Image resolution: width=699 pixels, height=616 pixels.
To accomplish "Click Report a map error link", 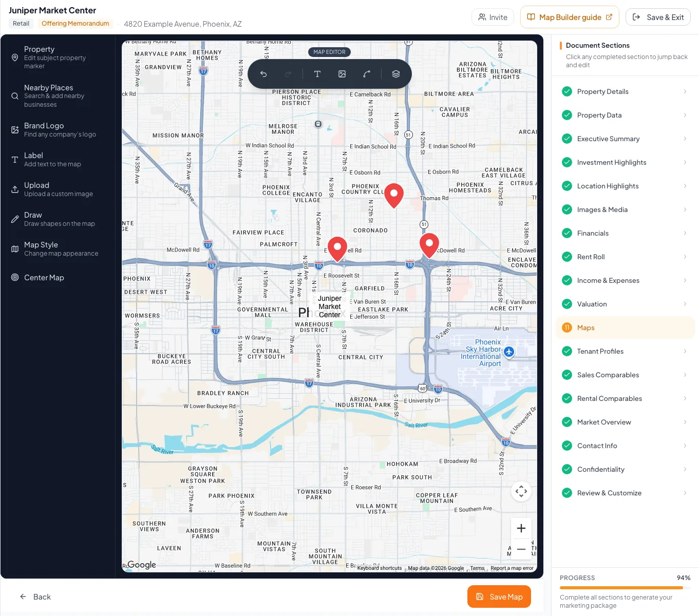I will 512,568.
